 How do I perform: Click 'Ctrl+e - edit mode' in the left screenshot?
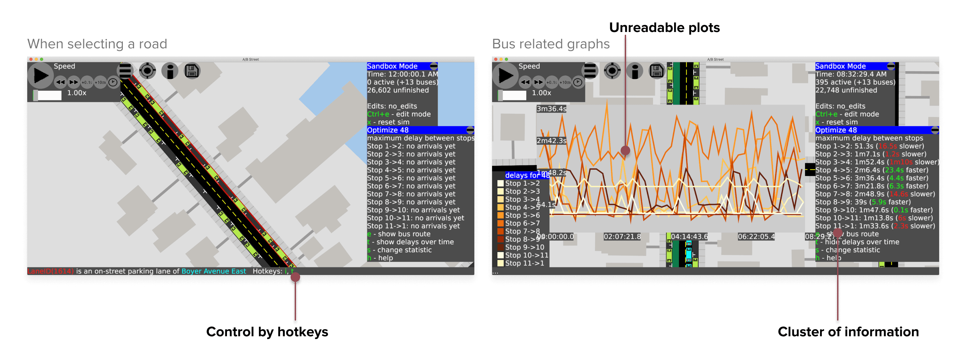point(399,114)
